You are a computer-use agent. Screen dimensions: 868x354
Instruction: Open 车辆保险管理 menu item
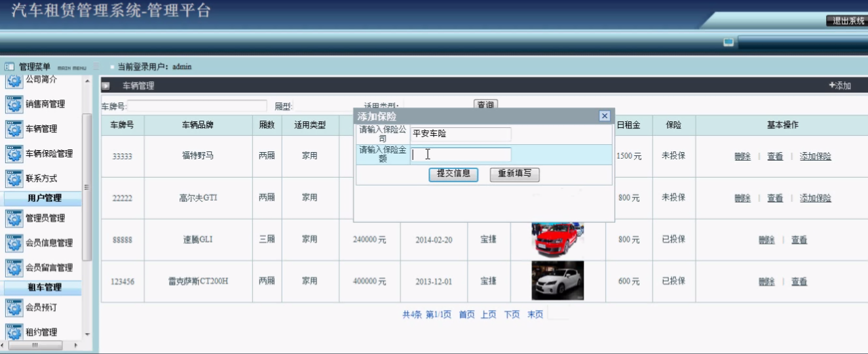click(49, 154)
